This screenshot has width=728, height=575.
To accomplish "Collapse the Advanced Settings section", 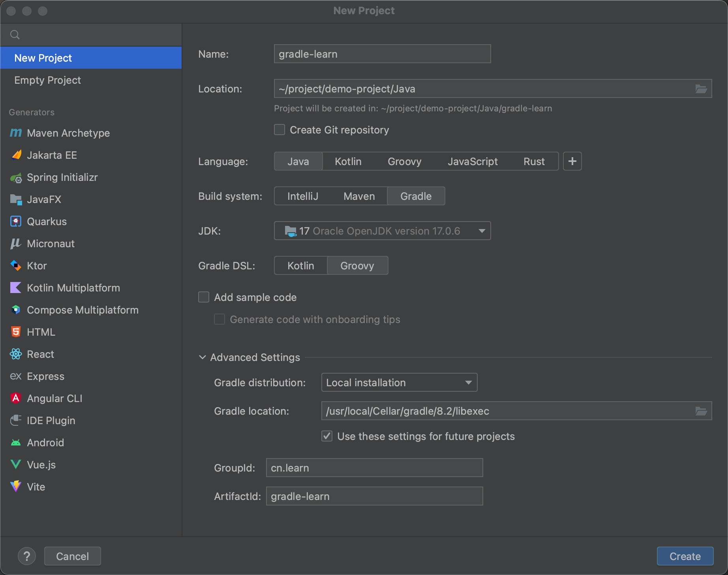I will point(203,357).
